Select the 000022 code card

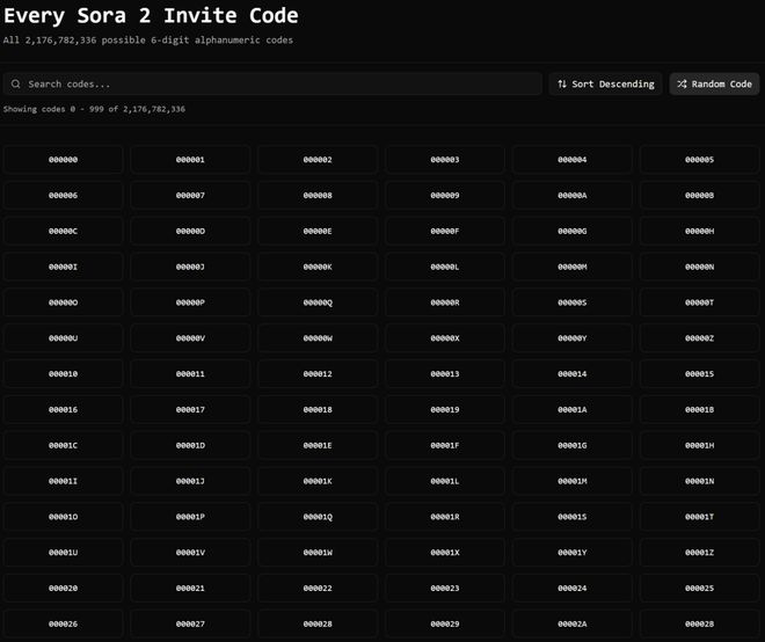(x=317, y=588)
